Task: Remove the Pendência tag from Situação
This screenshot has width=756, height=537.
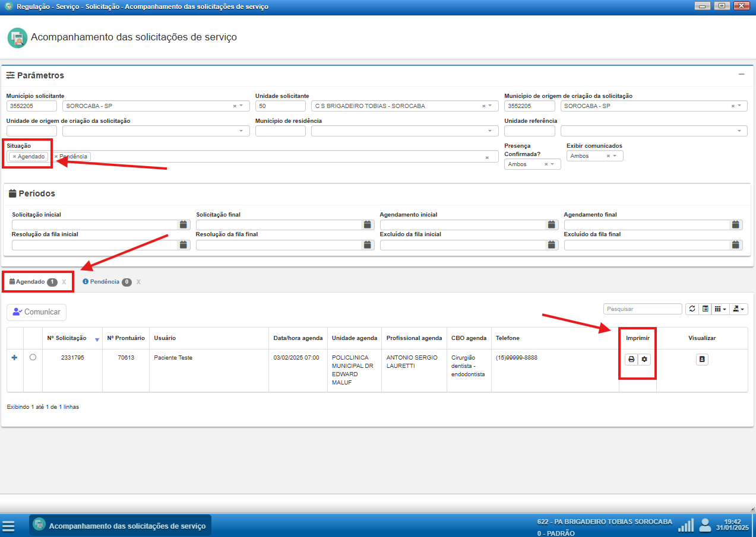Action: coord(56,157)
